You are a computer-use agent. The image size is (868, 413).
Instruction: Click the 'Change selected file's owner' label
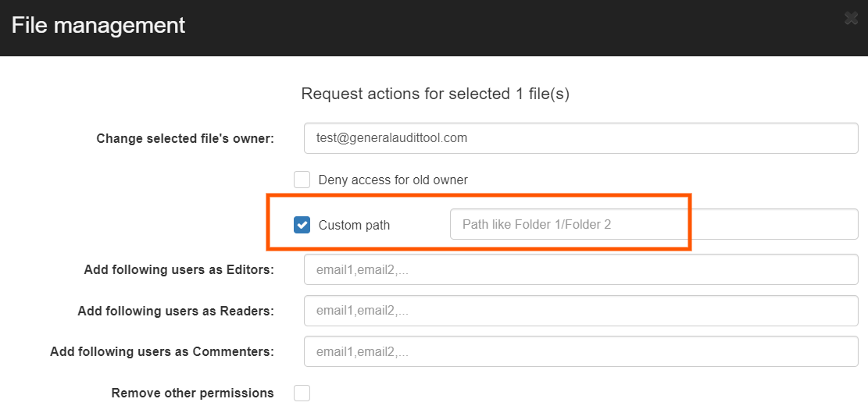[x=185, y=138]
